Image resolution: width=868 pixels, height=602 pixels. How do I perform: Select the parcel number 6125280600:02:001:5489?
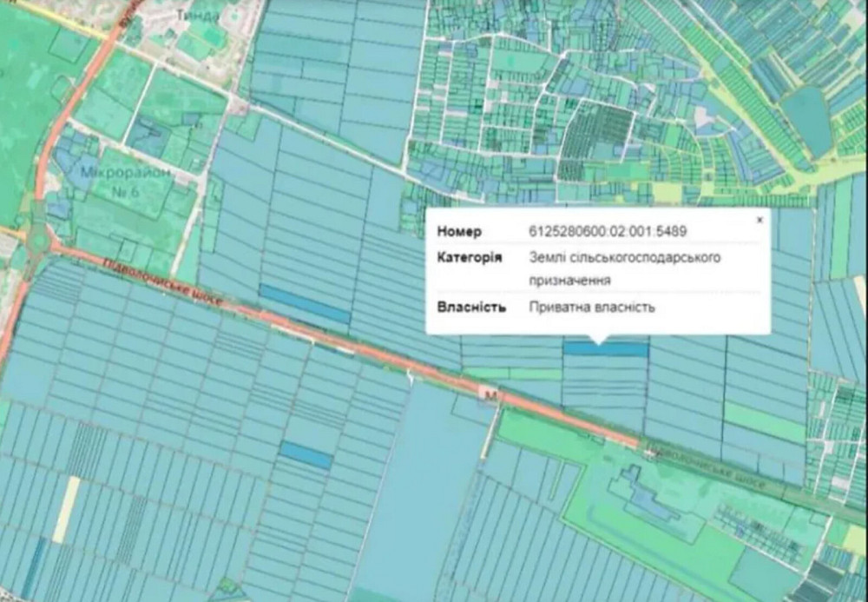tap(606, 231)
